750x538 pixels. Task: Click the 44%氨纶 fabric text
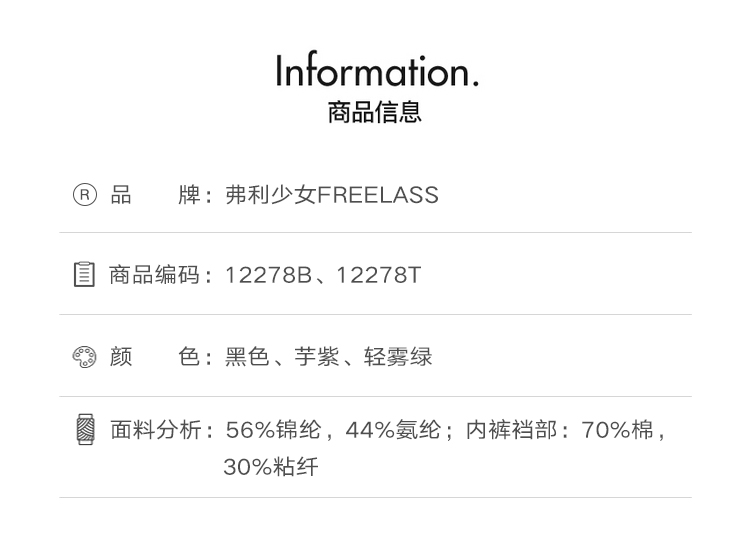point(393,430)
